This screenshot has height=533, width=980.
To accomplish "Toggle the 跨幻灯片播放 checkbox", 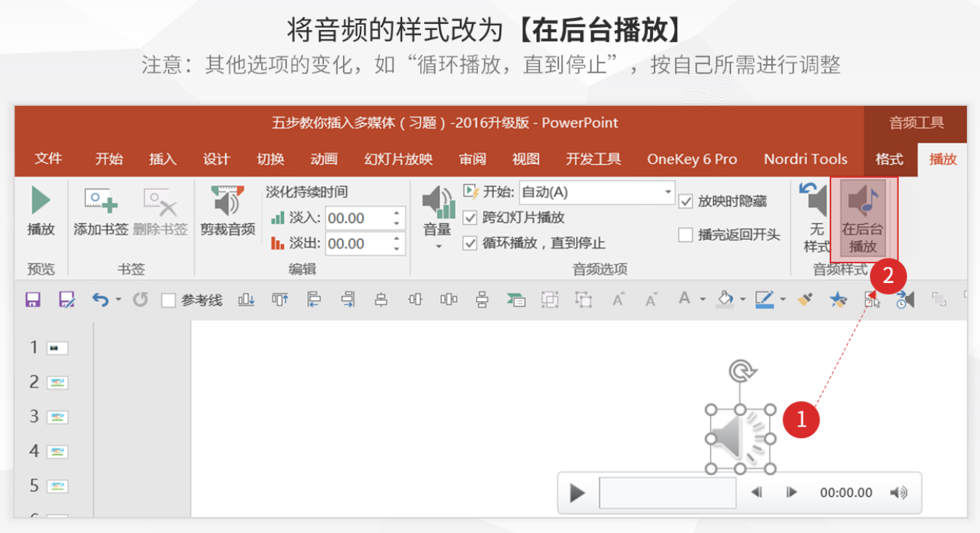I will pos(470,217).
